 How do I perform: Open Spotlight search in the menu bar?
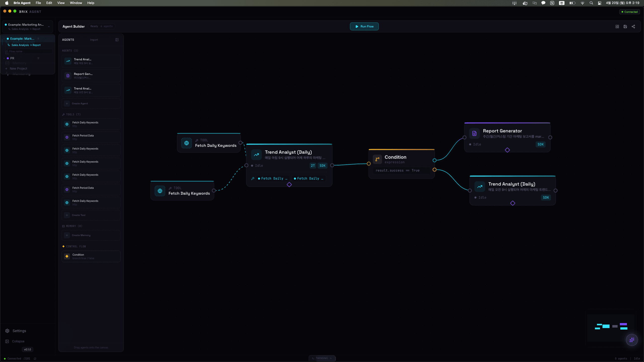pos(591,3)
